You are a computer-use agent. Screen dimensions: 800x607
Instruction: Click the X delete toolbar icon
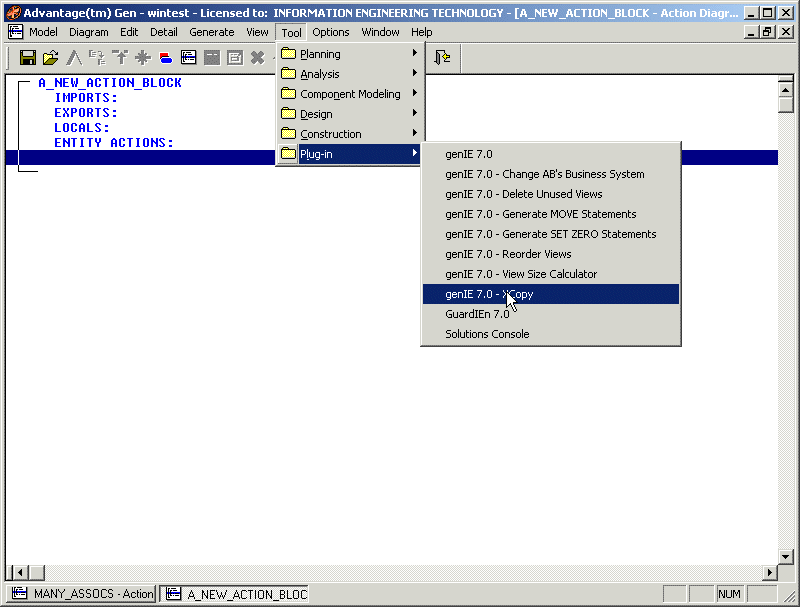click(257, 58)
